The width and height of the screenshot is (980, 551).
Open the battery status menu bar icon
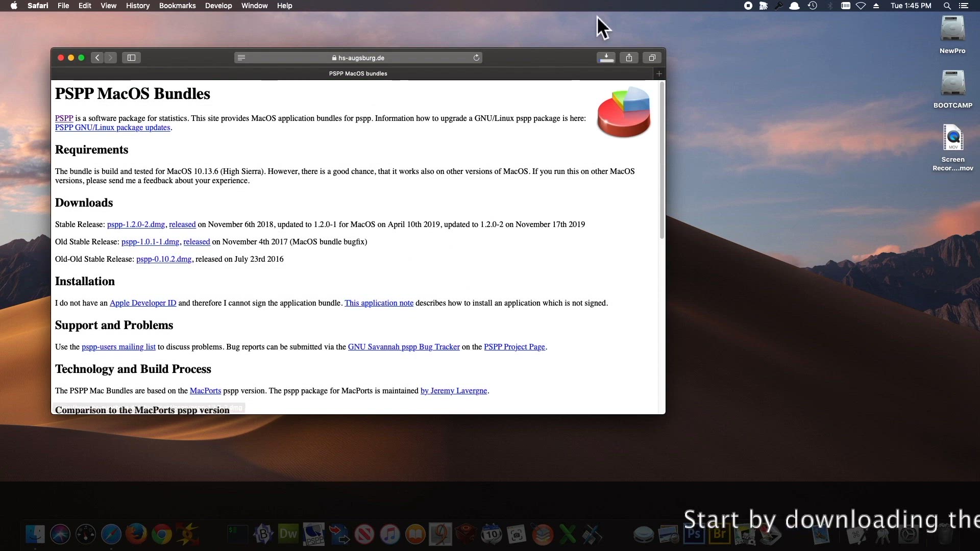(x=845, y=6)
